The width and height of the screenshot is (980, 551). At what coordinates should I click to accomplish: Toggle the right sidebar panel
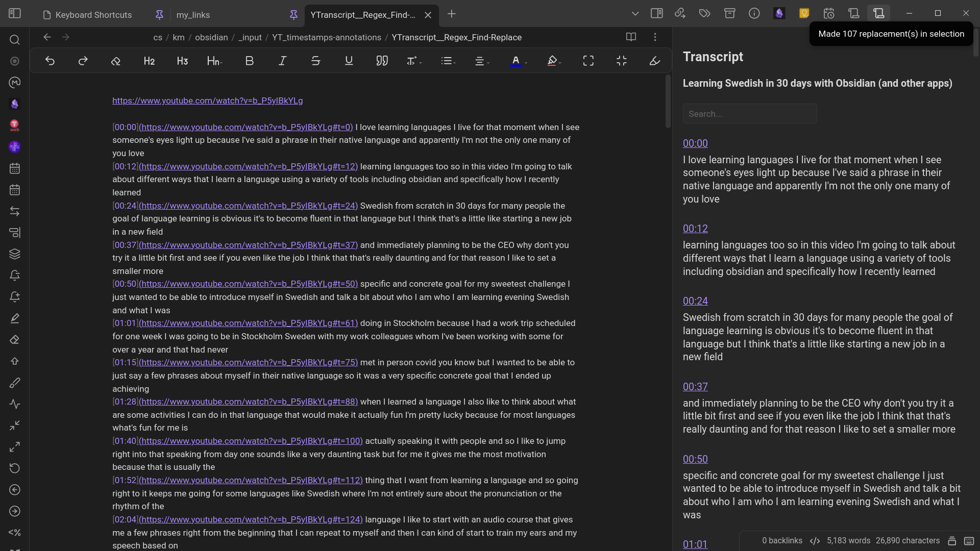(x=656, y=14)
